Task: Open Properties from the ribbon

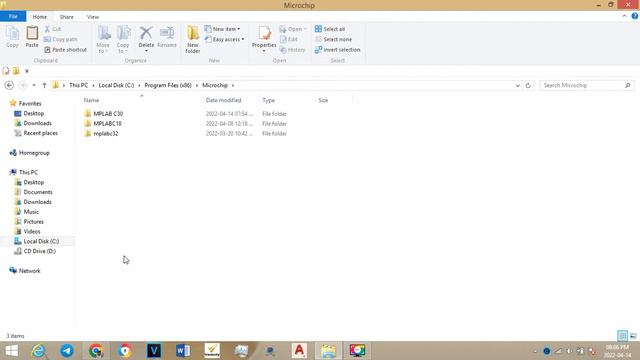Action: point(264,38)
